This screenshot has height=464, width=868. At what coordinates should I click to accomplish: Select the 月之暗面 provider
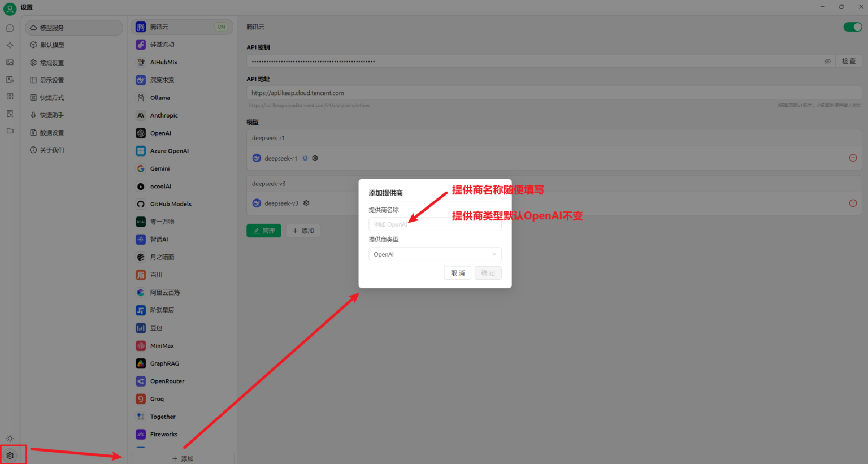(182, 257)
